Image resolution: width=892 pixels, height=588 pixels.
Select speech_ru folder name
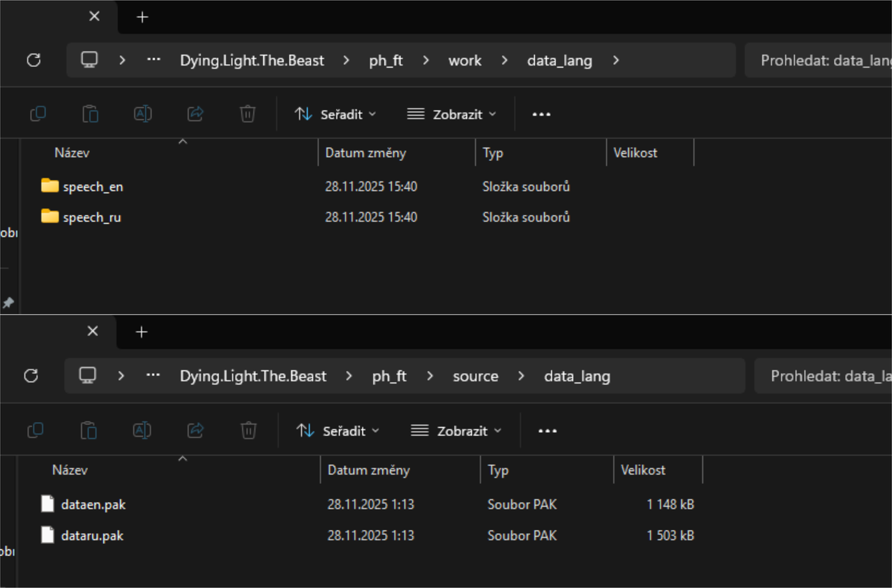(92, 218)
